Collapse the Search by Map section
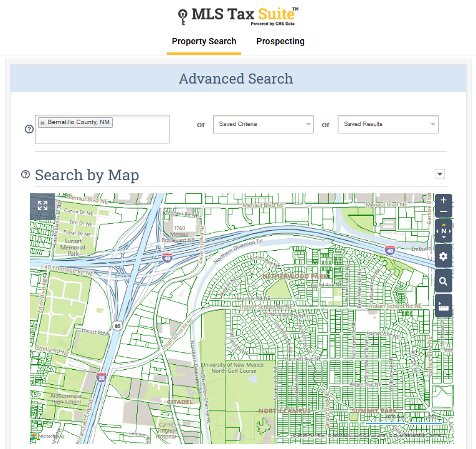 click(439, 175)
